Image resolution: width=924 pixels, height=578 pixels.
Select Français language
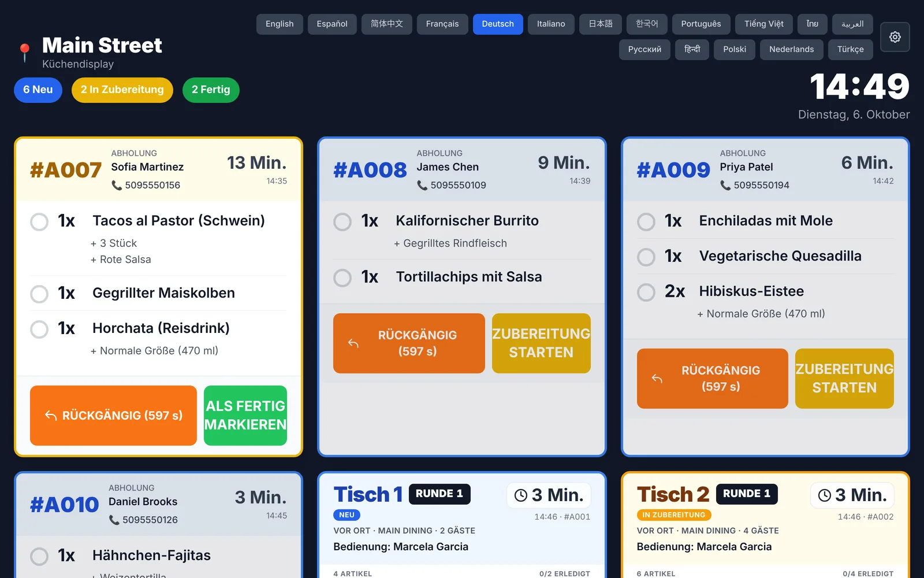(442, 24)
